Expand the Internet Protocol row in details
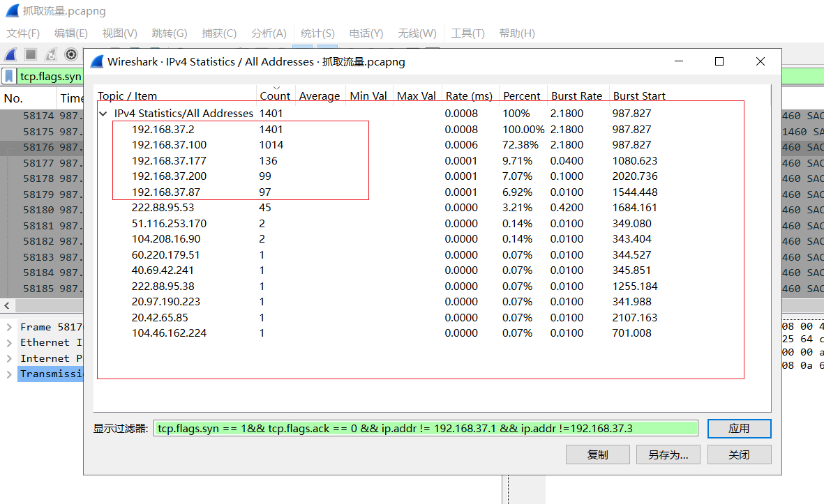 (9, 358)
